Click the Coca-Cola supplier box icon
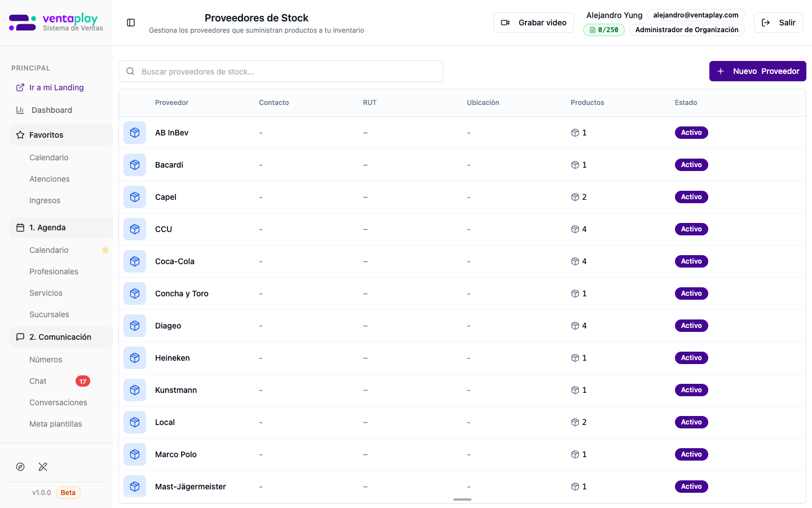 (135, 261)
